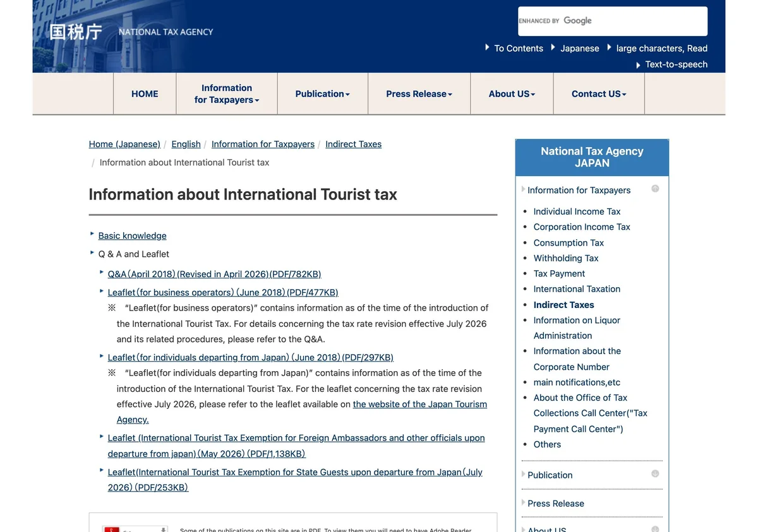This screenshot has height=532, width=758.
Task: Open Press Release in the sidebar
Action: click(556, 504)
